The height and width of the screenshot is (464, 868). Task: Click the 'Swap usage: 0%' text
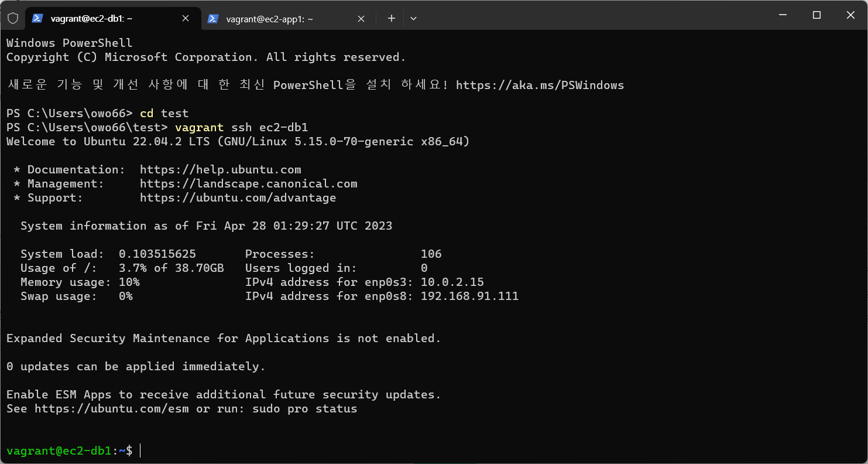(x=77, y=296)
